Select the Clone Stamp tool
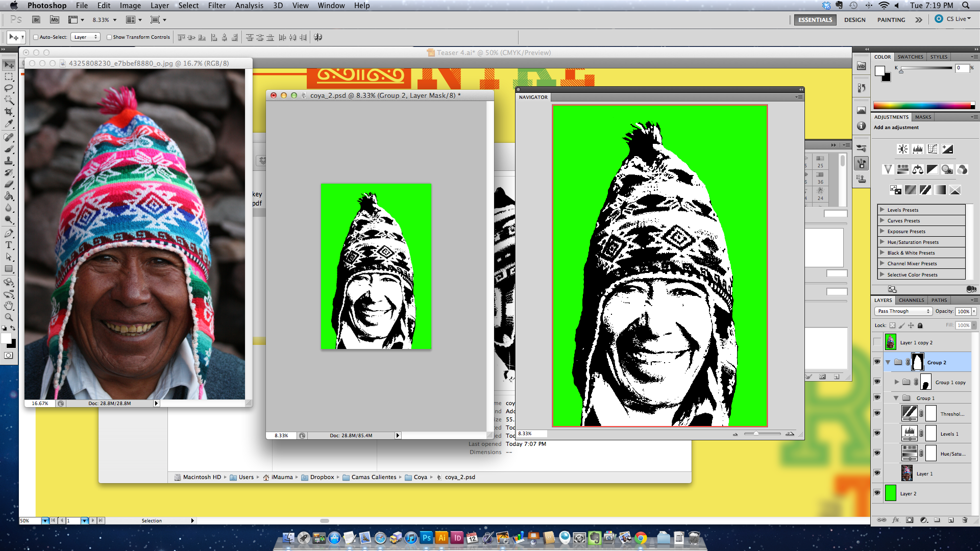The width and height of the screenshot is (980, 551). [x=9, y=161]
